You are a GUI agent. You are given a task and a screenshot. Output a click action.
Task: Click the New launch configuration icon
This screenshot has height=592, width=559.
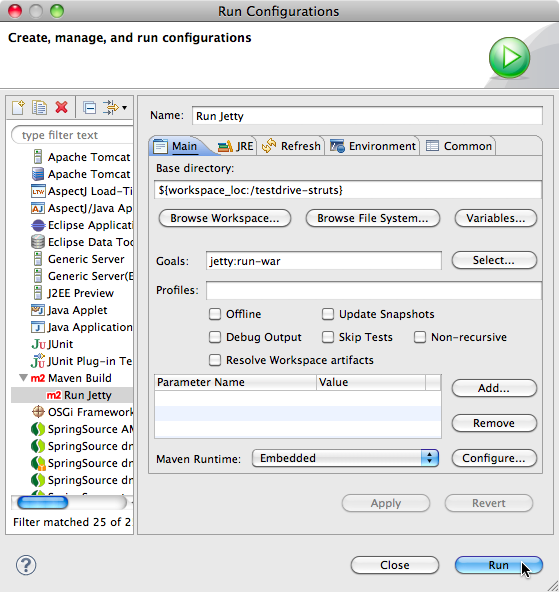pos(18,108)
